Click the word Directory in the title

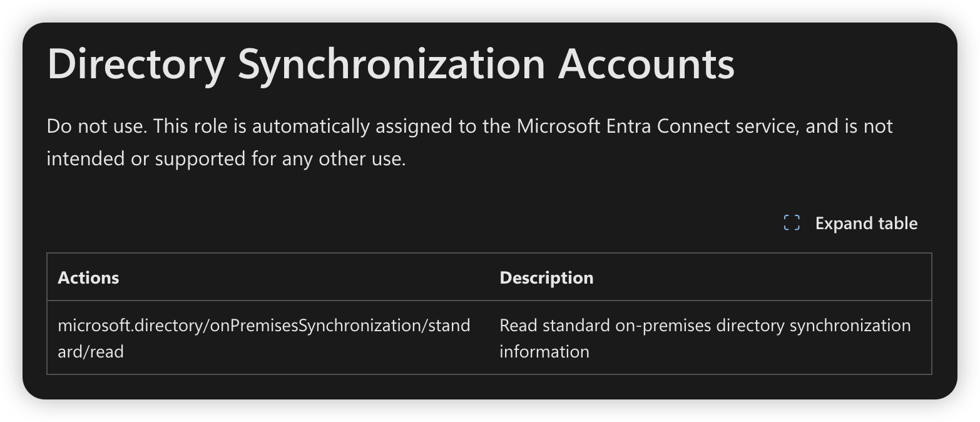(x=136, y=64)
